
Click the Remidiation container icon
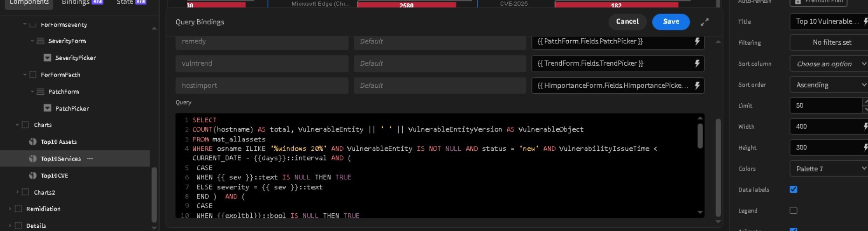[18, 209]
